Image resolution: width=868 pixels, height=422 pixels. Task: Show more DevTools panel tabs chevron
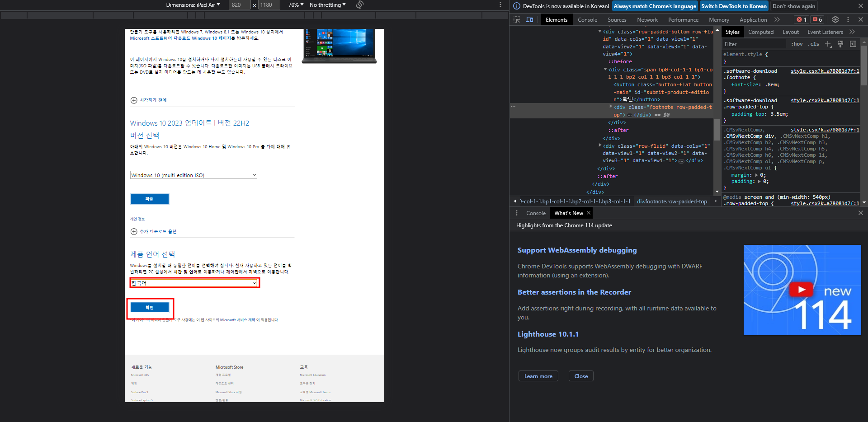point(777,19)
